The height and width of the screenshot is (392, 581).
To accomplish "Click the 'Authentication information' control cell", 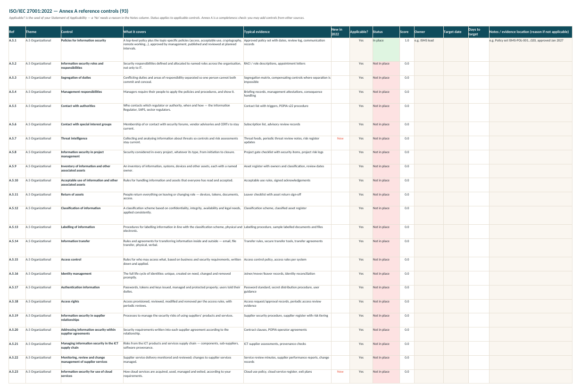I will [x=91, y=292].
